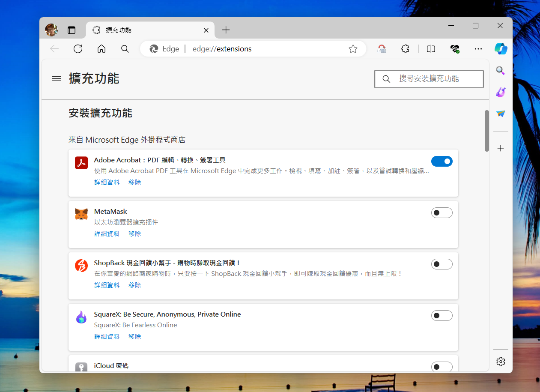Select the 擴充功能 browser tab

coord(146,30)
